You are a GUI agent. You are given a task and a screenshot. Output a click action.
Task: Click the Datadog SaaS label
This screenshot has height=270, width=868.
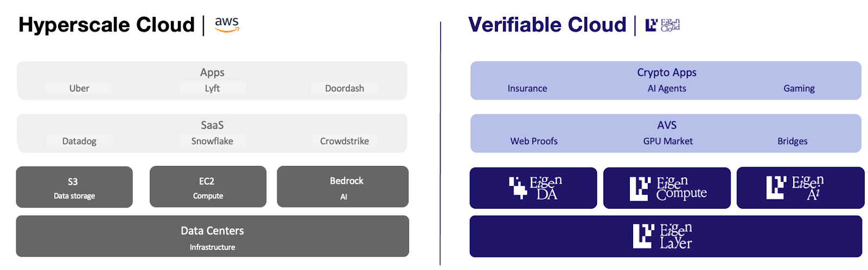pyautogui.click(x=79, y=141)
